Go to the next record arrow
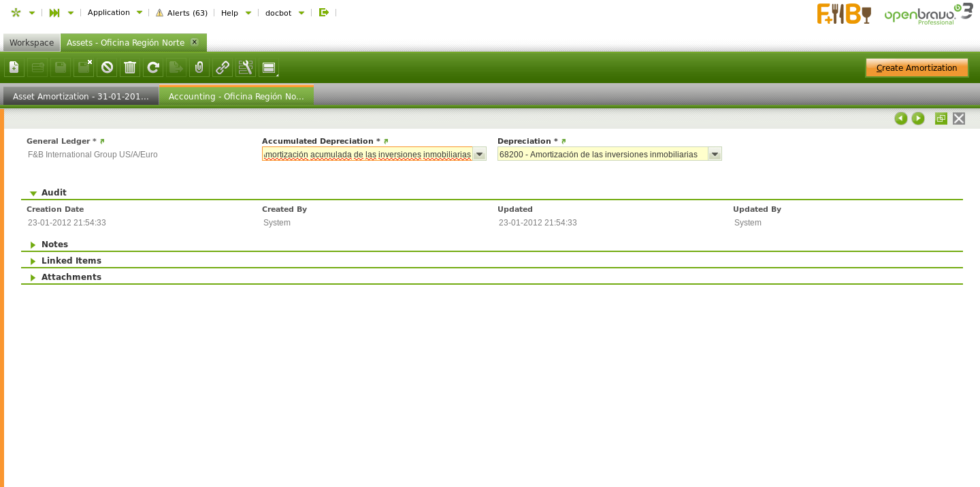Viewport: 980px width, 487px height. click(918, 119)
